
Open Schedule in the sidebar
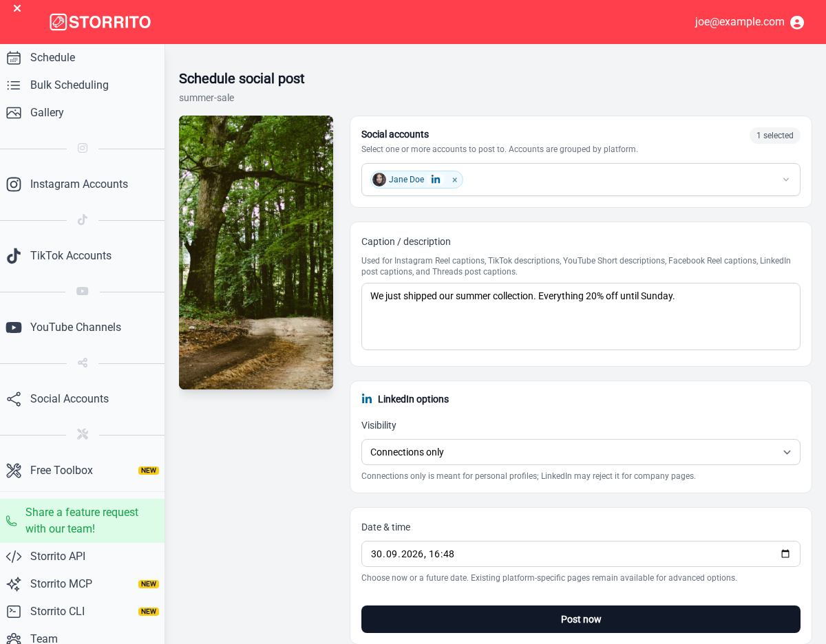(83, 58)
